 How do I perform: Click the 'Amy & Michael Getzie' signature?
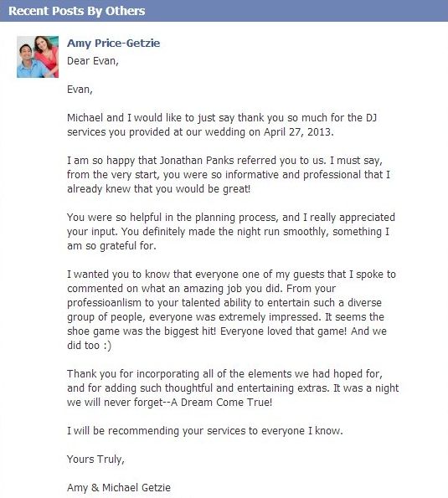pos(119,488)
